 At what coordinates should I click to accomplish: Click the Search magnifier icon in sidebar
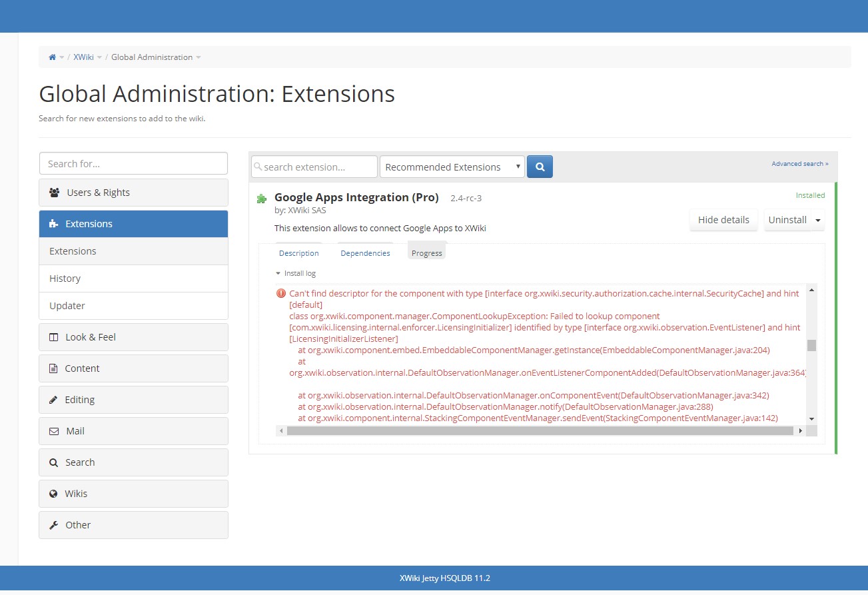click(x=54, y=462)
